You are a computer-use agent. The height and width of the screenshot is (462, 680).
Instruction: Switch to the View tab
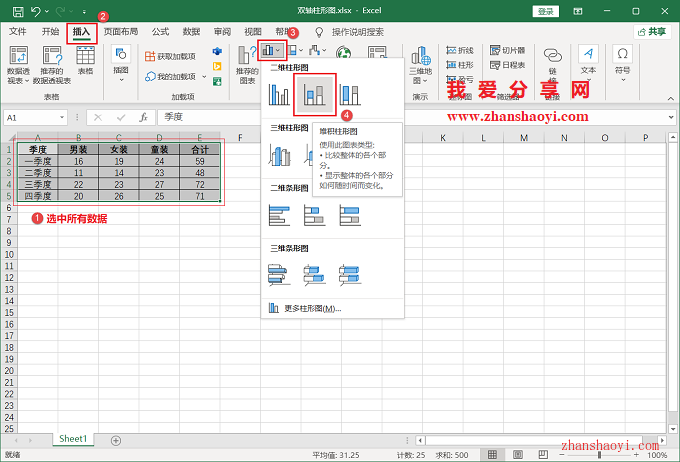point(253,32)
